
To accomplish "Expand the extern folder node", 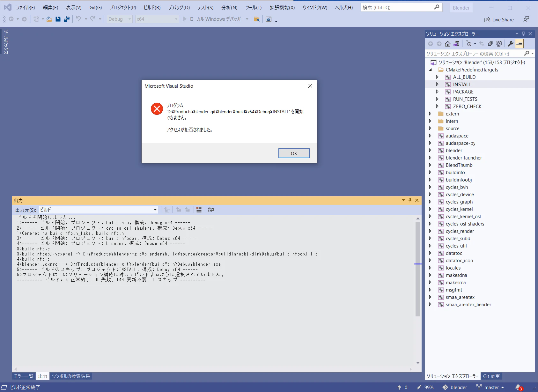I will click(x=430, y=114).
